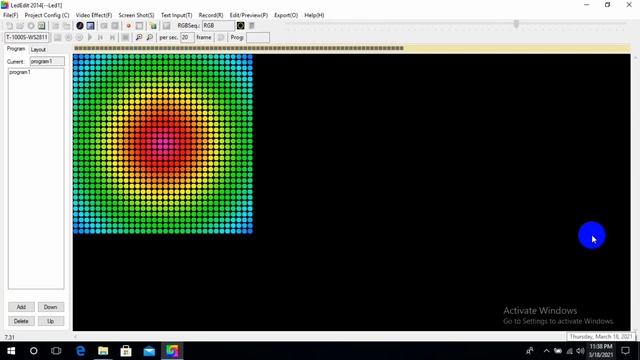Open the Text Input menu
The width and height of the screenshot is (640, 360).
[176, 15]
